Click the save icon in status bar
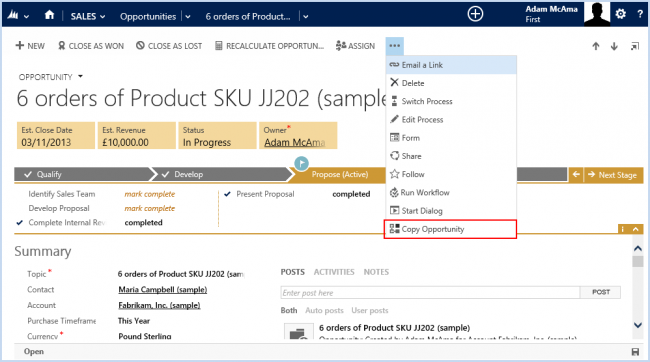This screenshot has height=362, width=650. point(635,352)
